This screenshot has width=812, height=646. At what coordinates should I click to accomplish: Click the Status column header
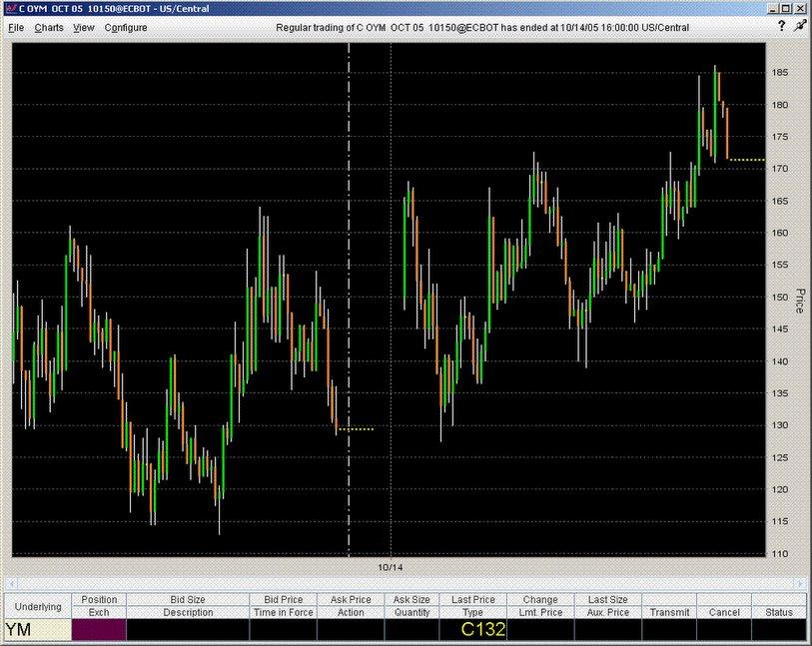pyautogui.click(x=779, y=612)
